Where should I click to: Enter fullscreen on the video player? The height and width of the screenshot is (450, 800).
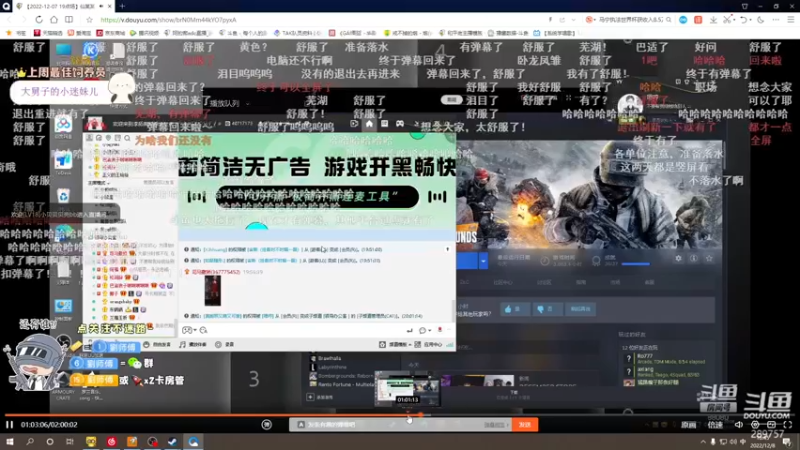[x=787, y=424]
